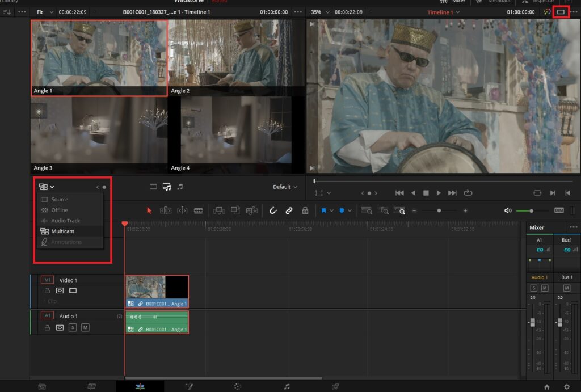
Task: Expand the flag color dropdown arrow
Action: (331, 210)
